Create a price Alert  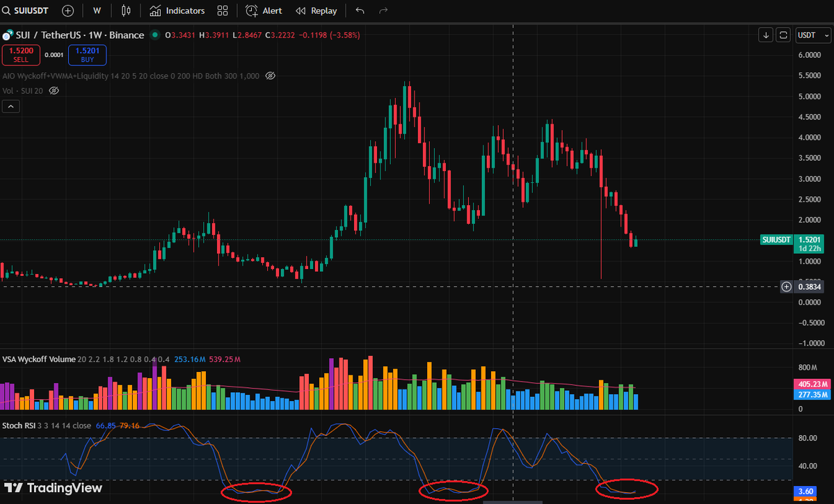264,10
